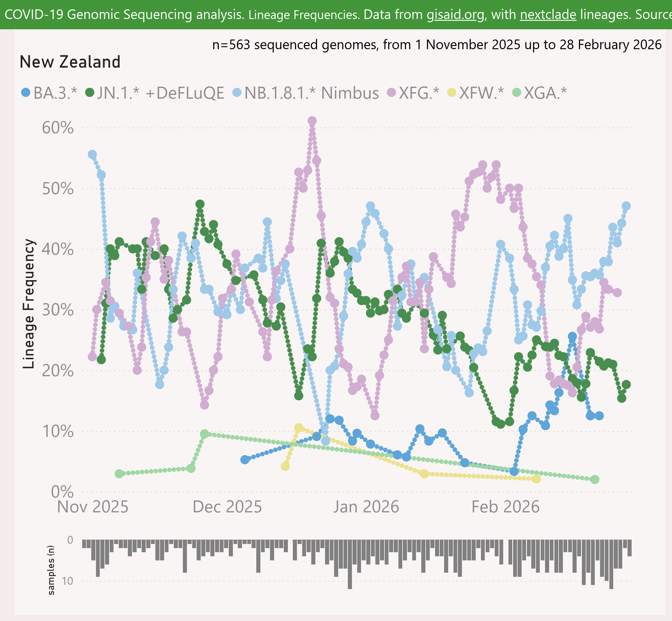Click the BA.3.* legend color dot
The height and width of the screenshot is (621, 672).
[x=25, y=93]
